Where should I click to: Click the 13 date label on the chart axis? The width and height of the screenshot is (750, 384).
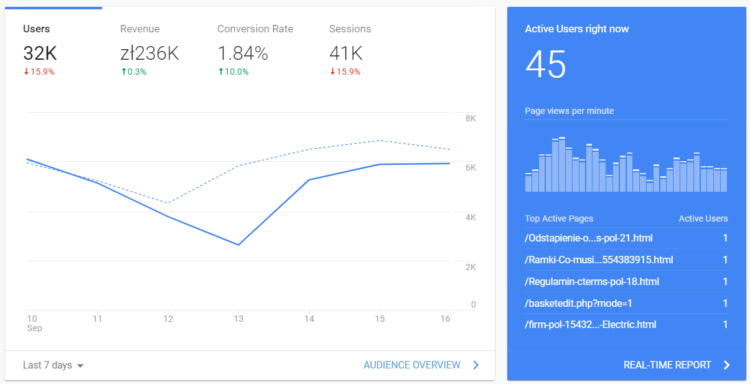coord(238,319)
